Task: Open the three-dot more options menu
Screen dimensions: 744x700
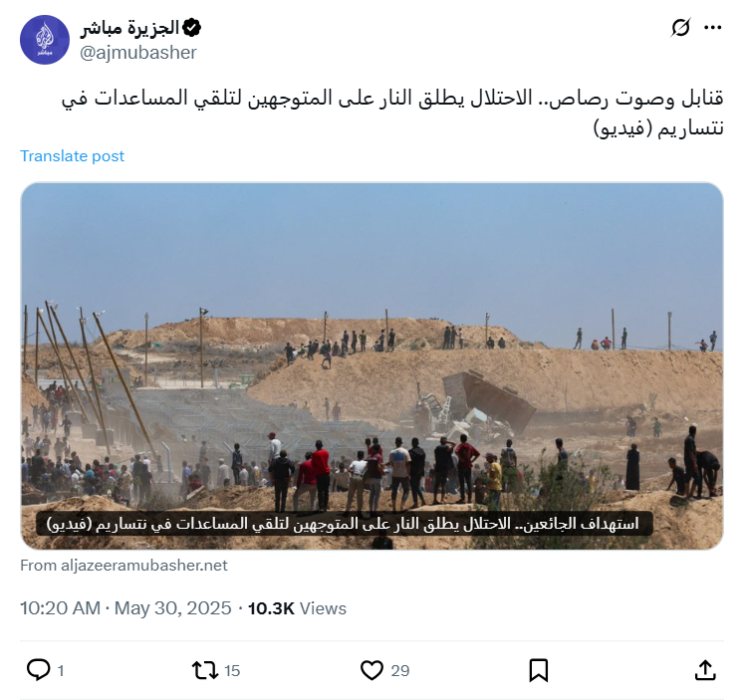Action: click(713, 28)
